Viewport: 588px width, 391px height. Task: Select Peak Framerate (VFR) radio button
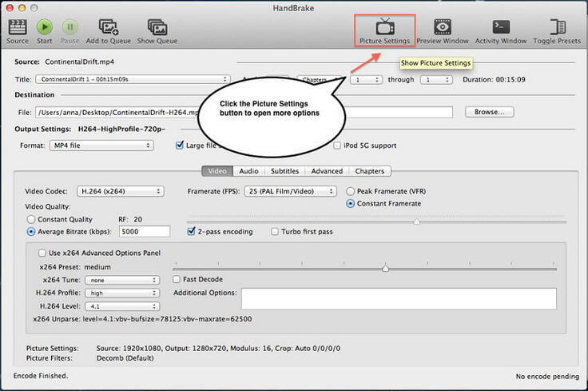[350, 191]
